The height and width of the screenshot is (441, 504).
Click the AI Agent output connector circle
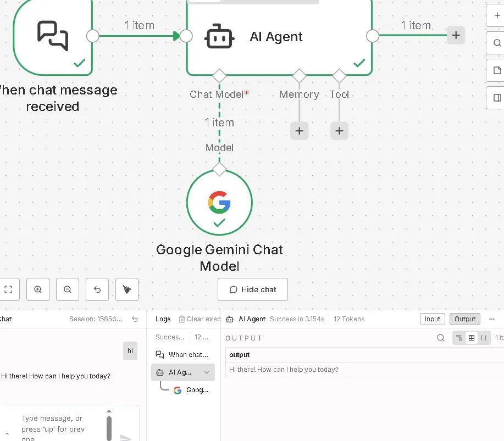tap(373, 36)
